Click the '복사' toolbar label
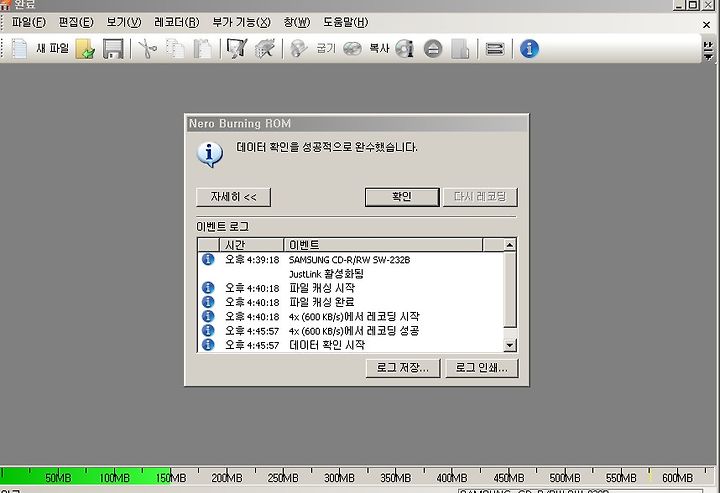720x493 pixels. pyautogui.click(x=379, y=49)
